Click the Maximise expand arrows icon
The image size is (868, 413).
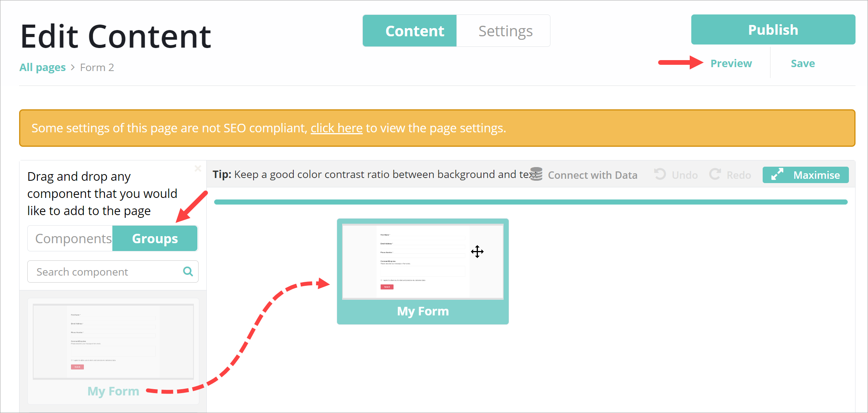tap(777, 174)
